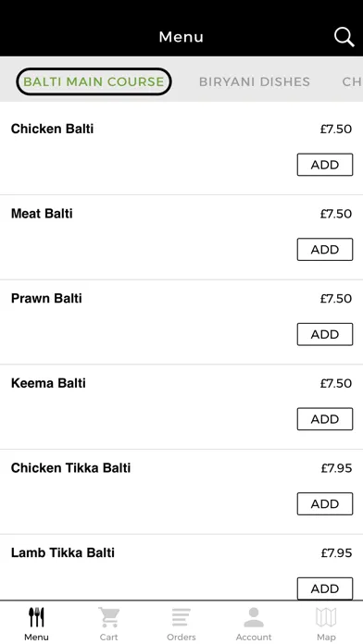This screenshot has height=644, width=363.
Task: Add Chicken Tikka Balti to the cart
Action: (325, 503)
